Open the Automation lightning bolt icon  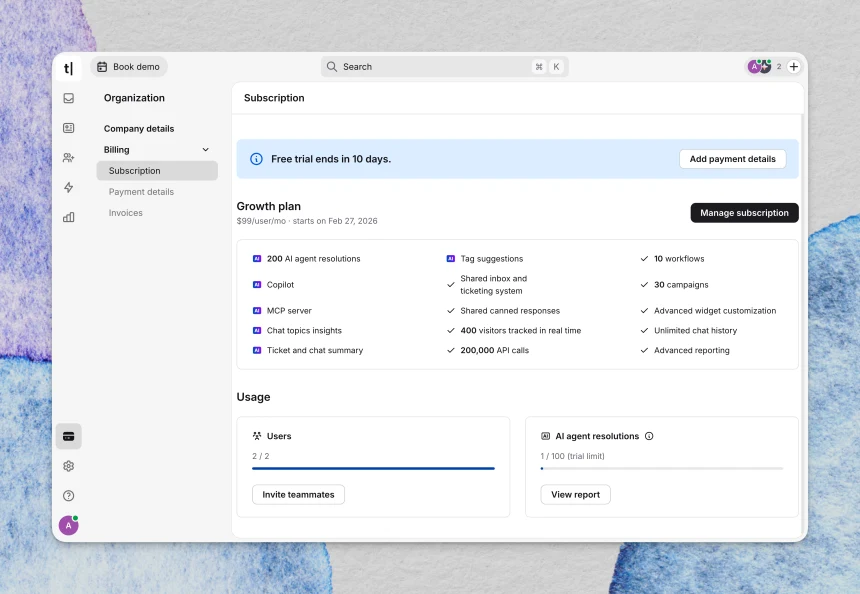coord(69,188)
